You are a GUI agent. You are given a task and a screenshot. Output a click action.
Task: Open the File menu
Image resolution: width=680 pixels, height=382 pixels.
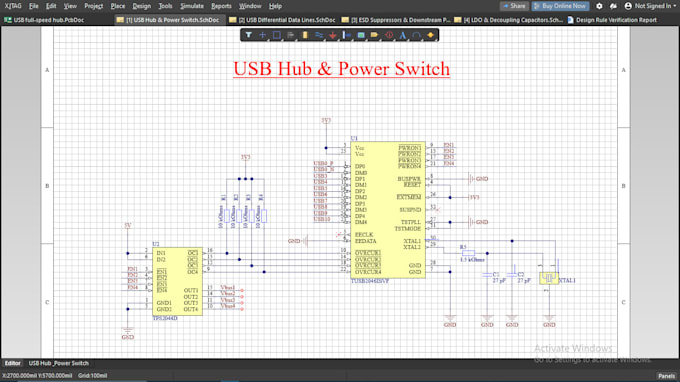(33, 6)
